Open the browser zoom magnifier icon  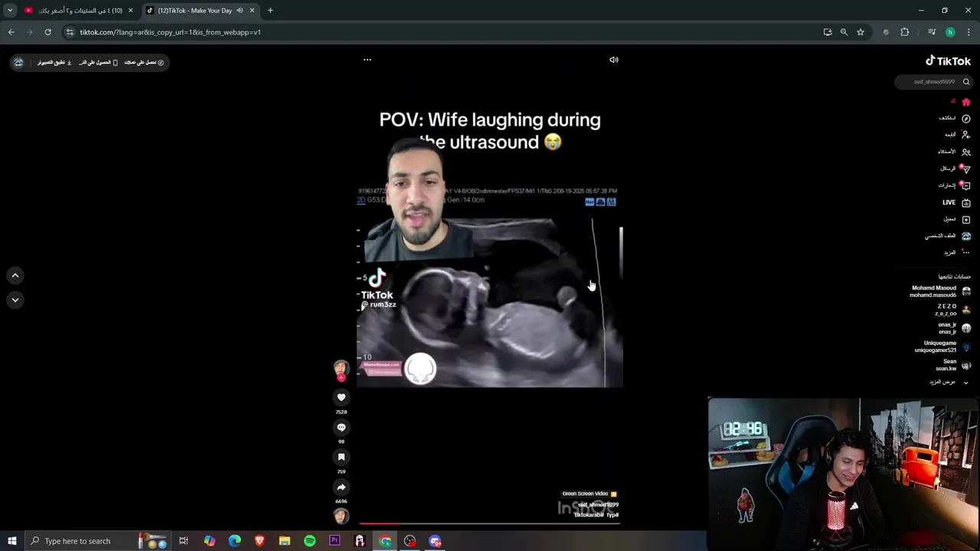(844, 32)
